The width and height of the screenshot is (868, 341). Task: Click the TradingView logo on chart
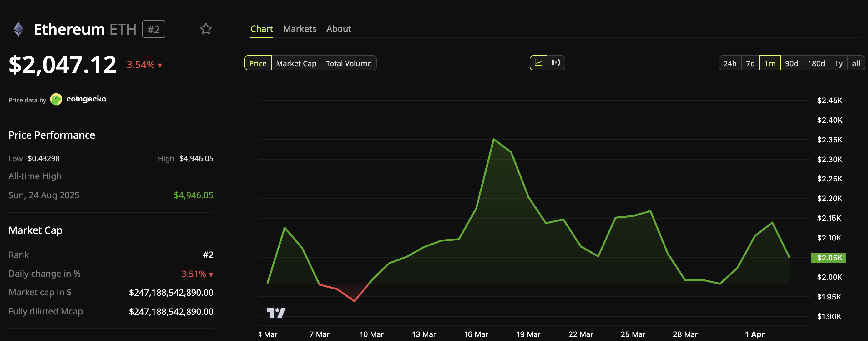click(x=276, y=312)
